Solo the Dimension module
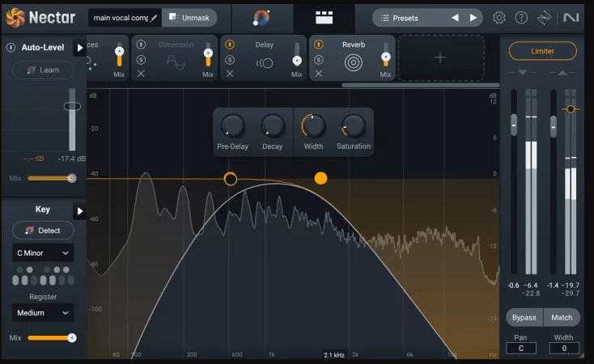 pos(141,60)
